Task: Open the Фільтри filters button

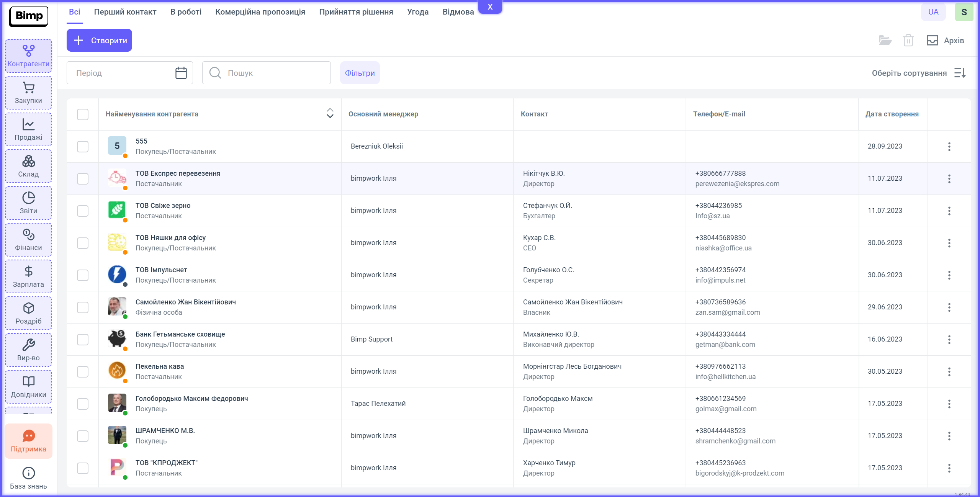Action: (360, 73)
